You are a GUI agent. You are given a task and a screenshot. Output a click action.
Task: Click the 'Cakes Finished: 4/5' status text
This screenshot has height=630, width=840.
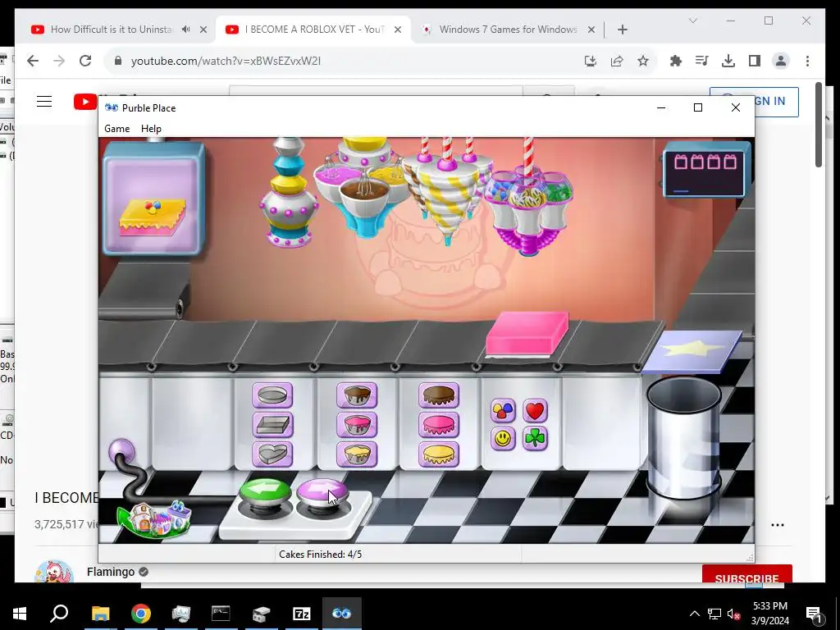coord(321,555)
